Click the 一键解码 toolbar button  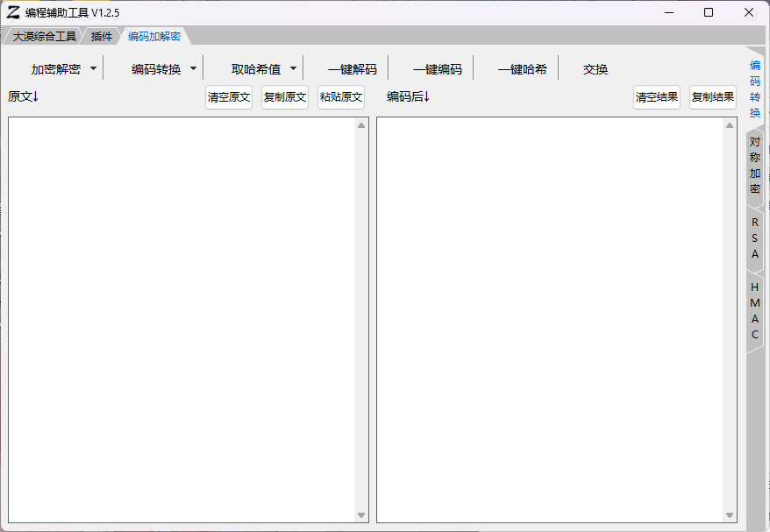point(352,69)
